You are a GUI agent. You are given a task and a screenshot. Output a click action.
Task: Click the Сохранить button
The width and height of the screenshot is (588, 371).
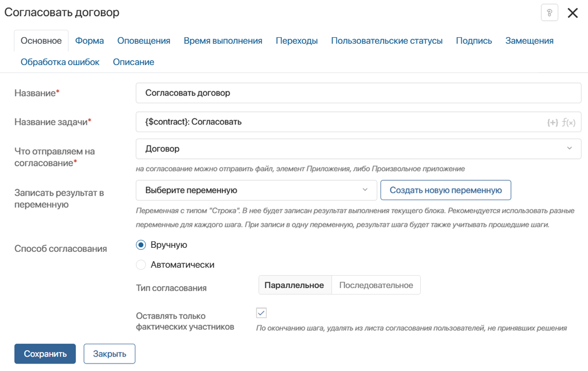[x=45, y=354]
